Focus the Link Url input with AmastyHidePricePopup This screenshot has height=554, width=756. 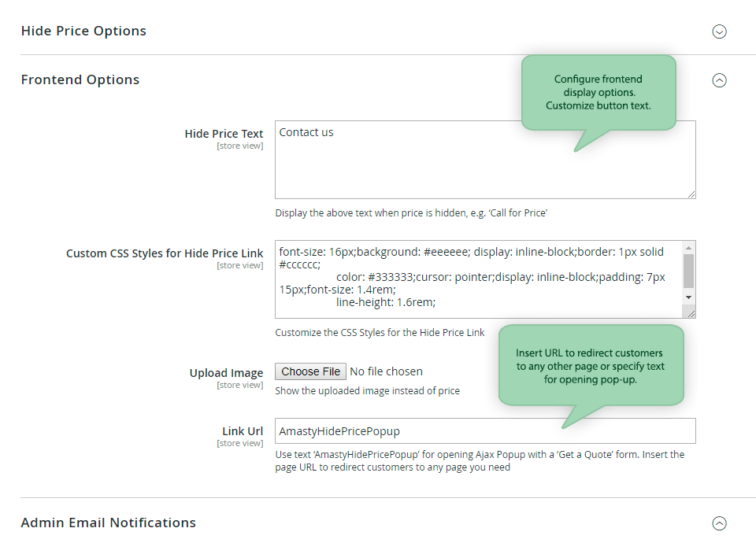(x=485, y=430)
